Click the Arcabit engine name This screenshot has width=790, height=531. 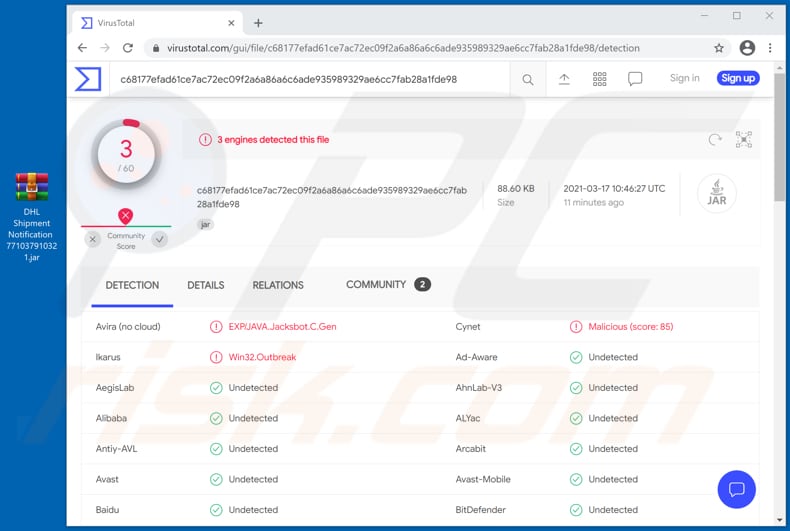tap(471, 448)
